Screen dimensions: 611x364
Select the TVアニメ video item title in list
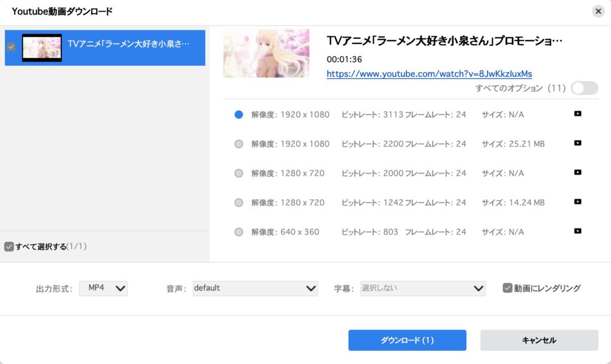tap(129, 44)
